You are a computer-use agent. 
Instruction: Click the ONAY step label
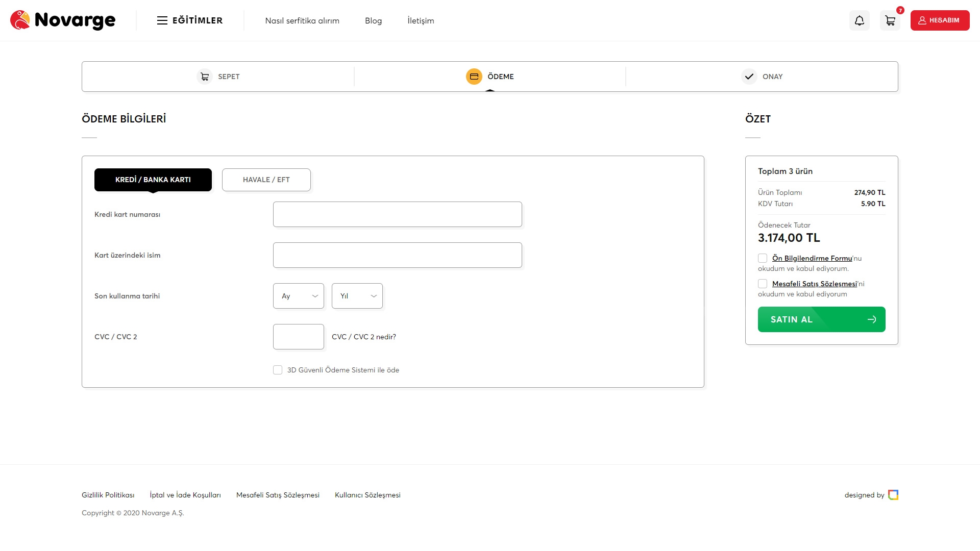(772, 77)
